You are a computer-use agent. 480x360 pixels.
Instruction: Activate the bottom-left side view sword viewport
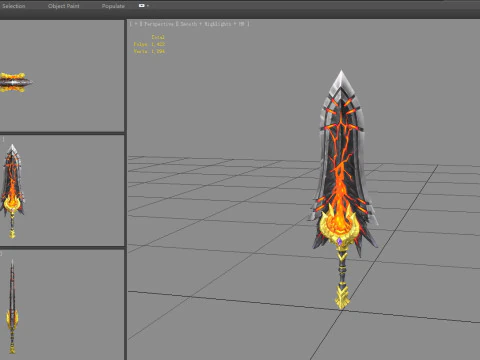pyautogui.click(x=62, y=305)
